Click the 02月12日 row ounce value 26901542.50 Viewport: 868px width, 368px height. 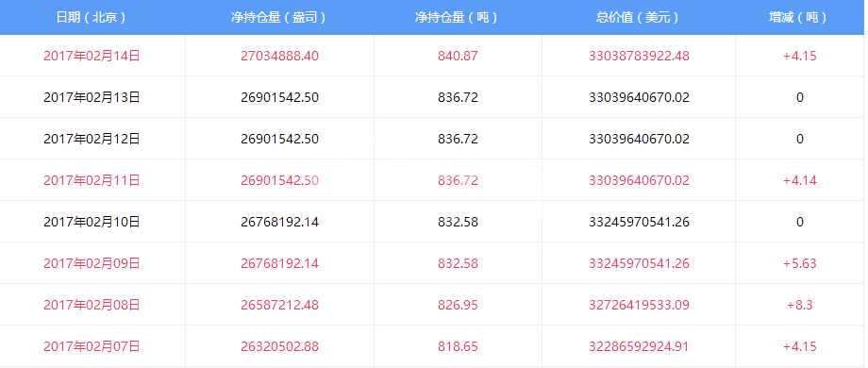pyautogui.click(x=279, y=139)
